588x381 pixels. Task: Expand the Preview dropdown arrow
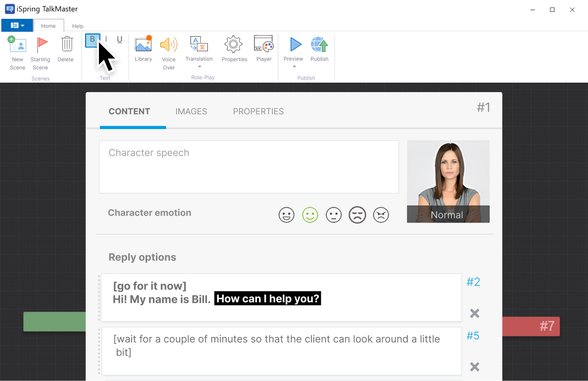(x=294, y=67)
